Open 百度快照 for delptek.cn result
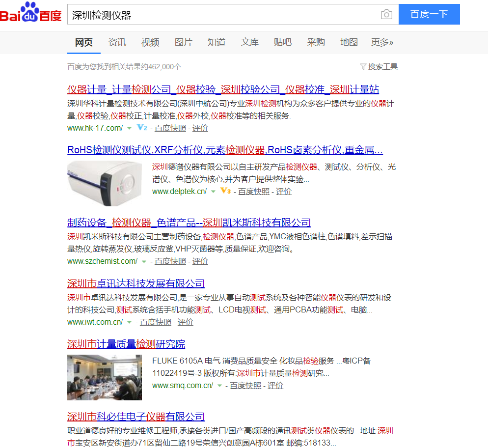The width and height of the screenshot is (488, 448). tap(254, 192)
